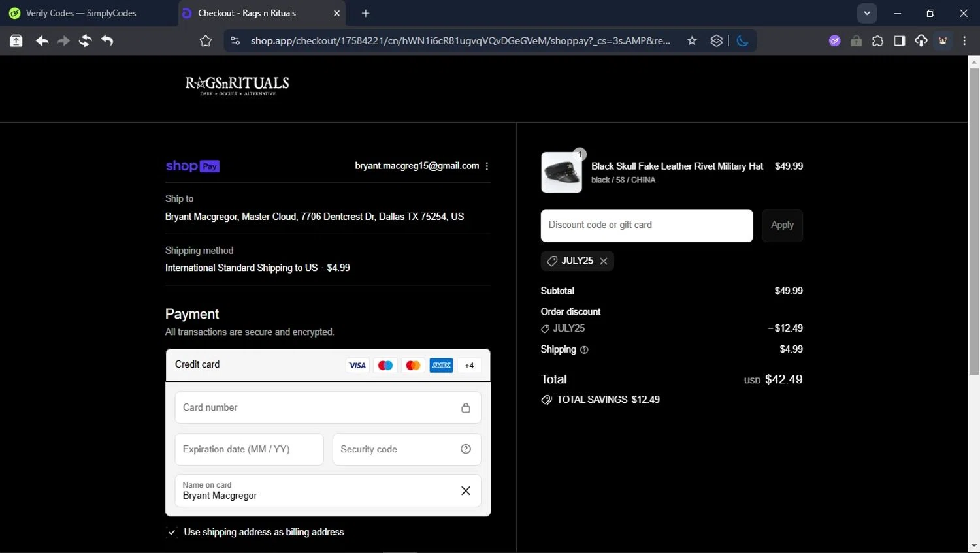Click the Expiration date field
This screenshot has width=980, height=553.
tap(249, 449)
